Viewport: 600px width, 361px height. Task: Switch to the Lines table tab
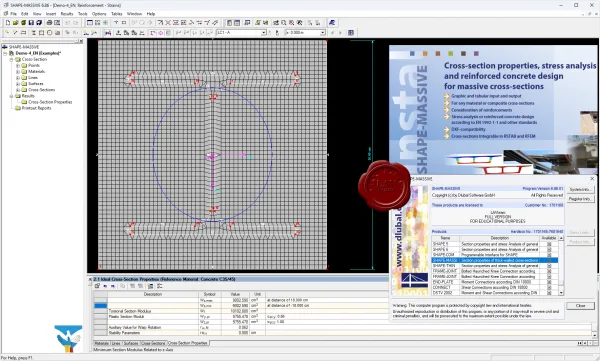point(116,343)
